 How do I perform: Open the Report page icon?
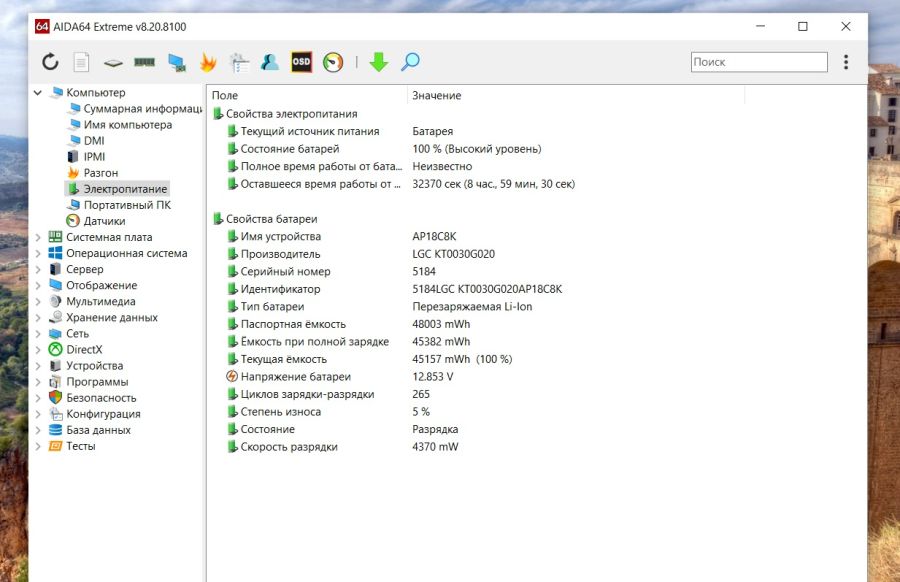pos(81,62)
